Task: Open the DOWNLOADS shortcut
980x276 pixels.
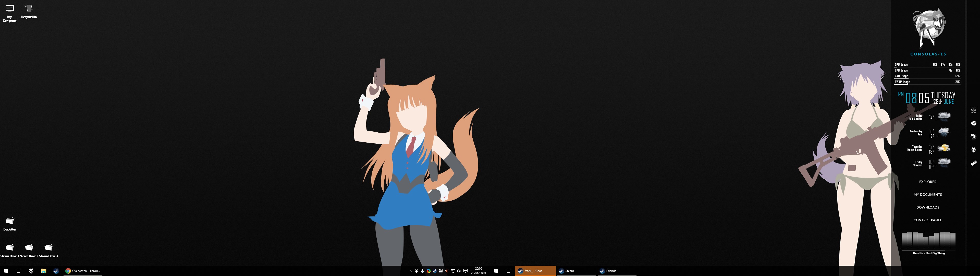Action: pyautogui.click(x=927, y=207)
